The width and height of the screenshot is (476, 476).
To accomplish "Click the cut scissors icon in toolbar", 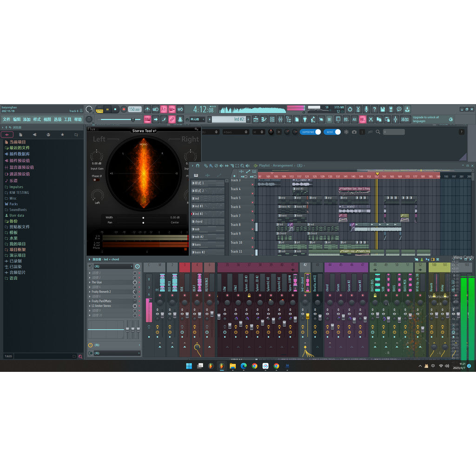I will 370,119.
